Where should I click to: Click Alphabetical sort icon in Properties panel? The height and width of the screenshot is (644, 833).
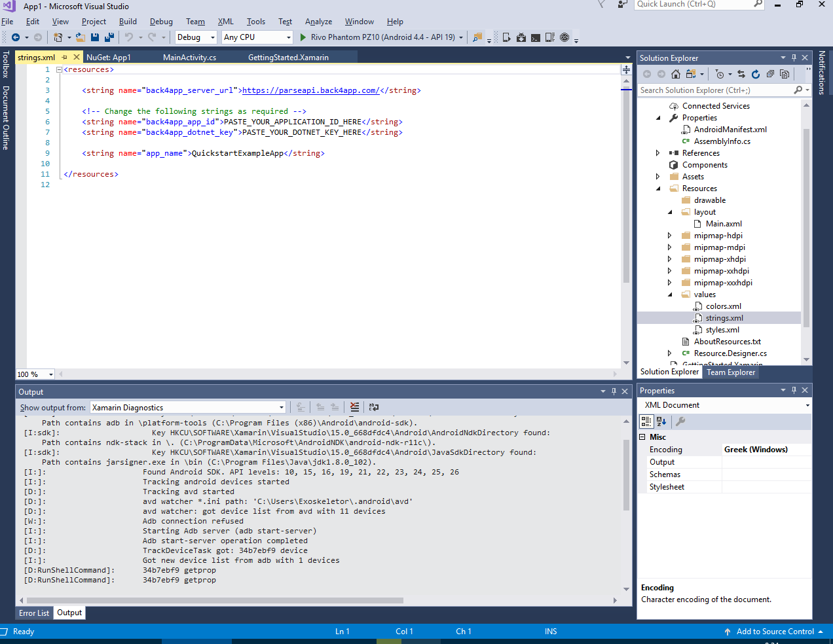[x=661, y=421]
